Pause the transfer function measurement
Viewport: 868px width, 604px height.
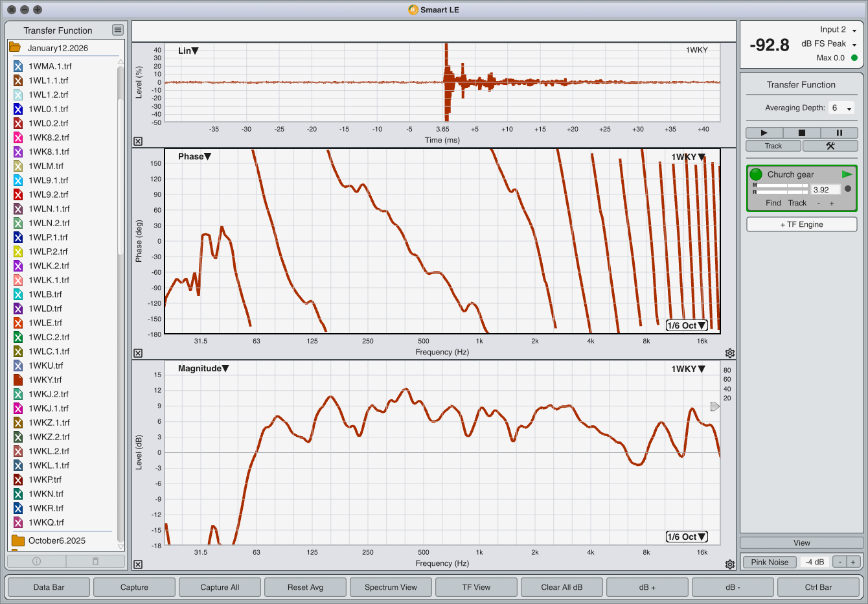[839, 133]
